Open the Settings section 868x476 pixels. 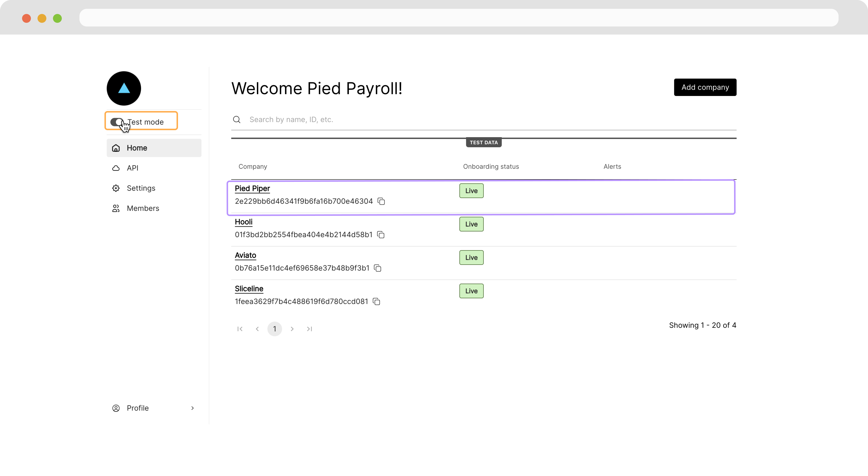coord(141,188)
